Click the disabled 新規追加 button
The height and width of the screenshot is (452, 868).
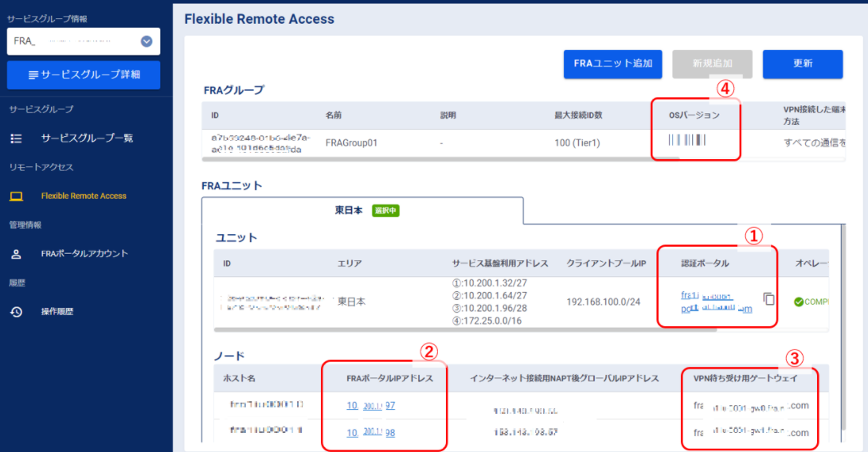712,64
